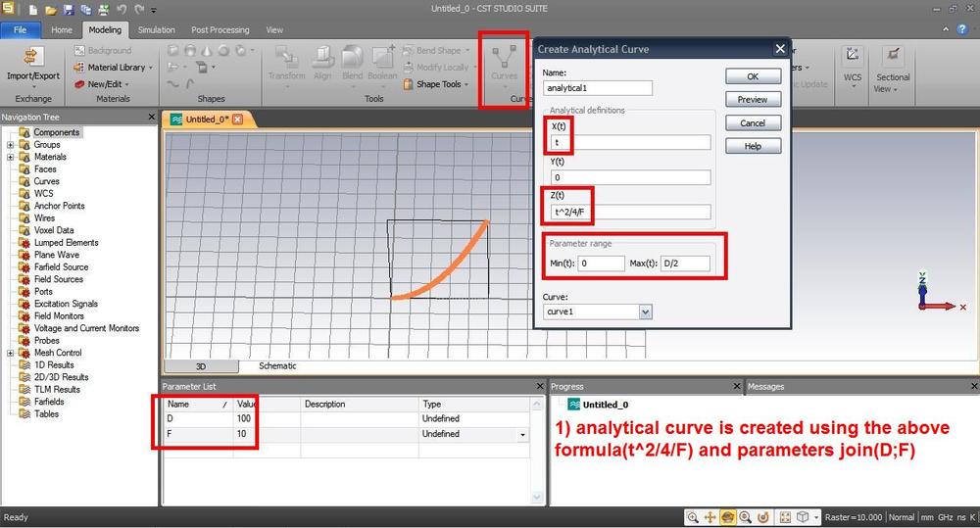Select Farfield Source in the navigation tree
The height and width of the screenshot is (528, 980).
61,266
